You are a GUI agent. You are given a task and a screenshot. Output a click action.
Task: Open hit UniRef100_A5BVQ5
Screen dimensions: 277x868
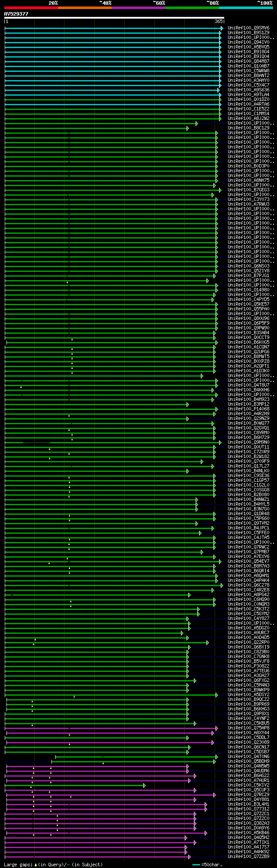click(x=248, y=47)
